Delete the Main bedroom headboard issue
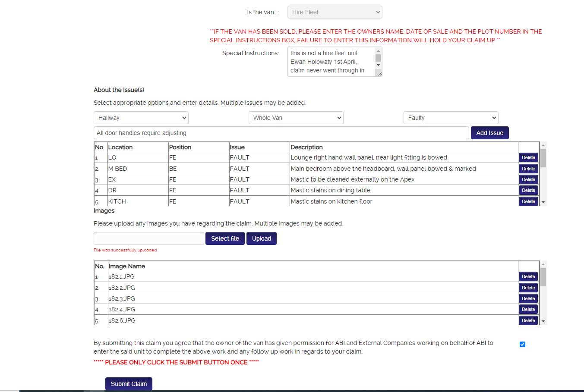Screen dimensions: 584x392 [528, 169]
